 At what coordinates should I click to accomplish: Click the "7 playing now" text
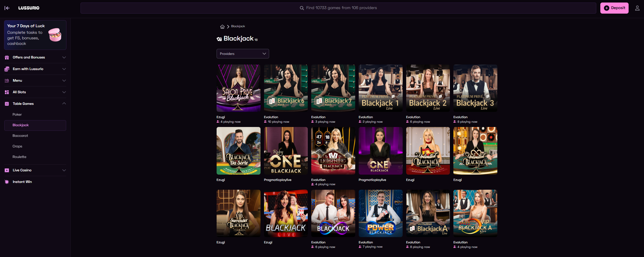[x=372, y=247]
